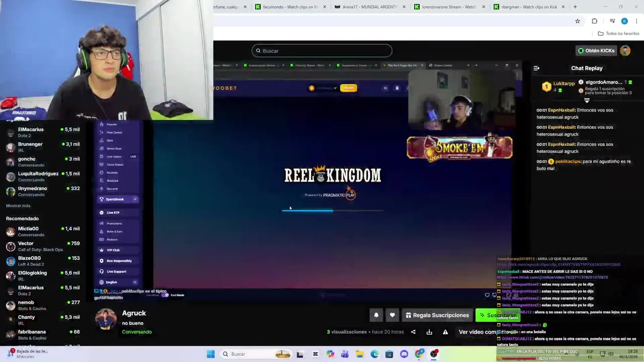Open the Roobet balance currency dropdown

[323, 88]
